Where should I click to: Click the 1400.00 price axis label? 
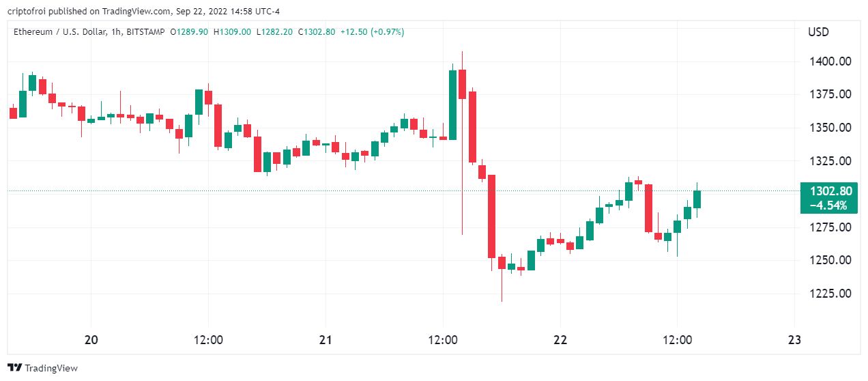click(x=829, y=61)
